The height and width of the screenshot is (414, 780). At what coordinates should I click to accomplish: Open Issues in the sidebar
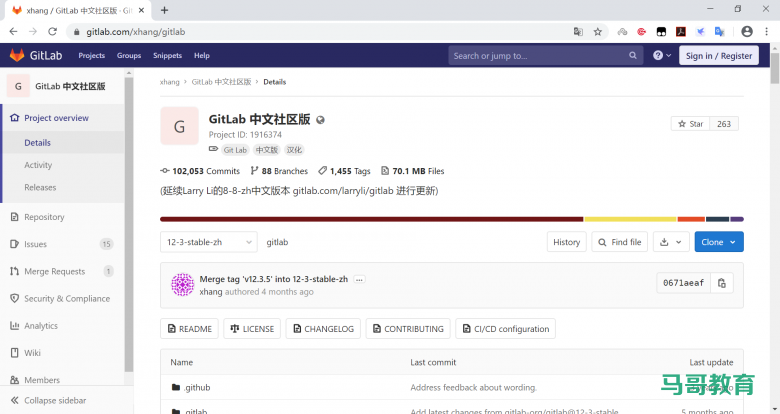[36, 244]
